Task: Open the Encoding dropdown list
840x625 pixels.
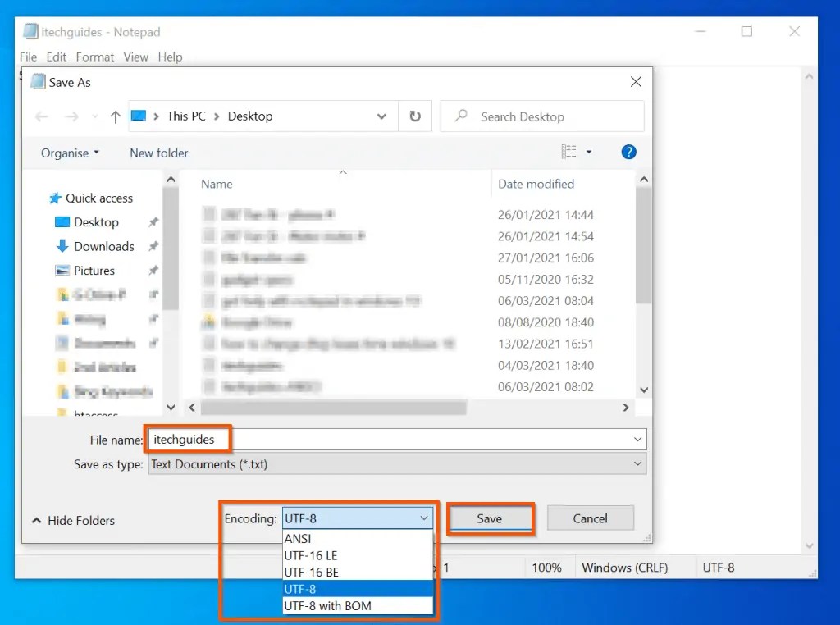Action: 425,518
